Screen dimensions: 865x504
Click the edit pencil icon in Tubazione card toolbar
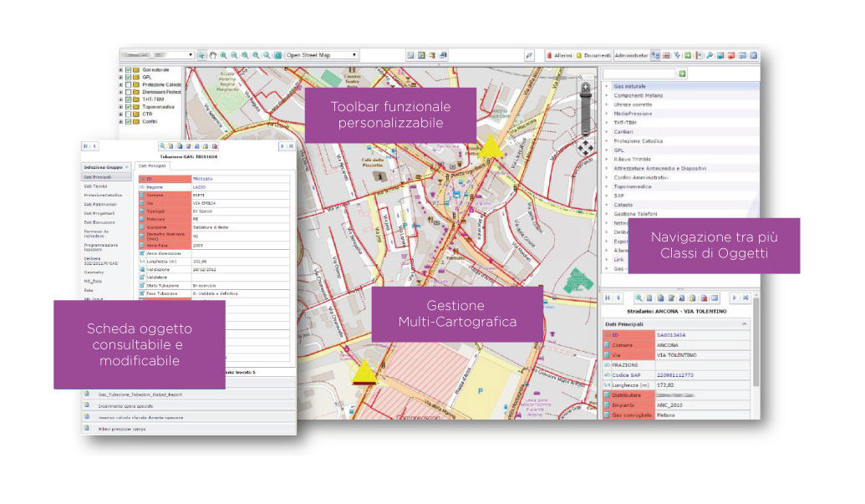click(x=188, y=146)
